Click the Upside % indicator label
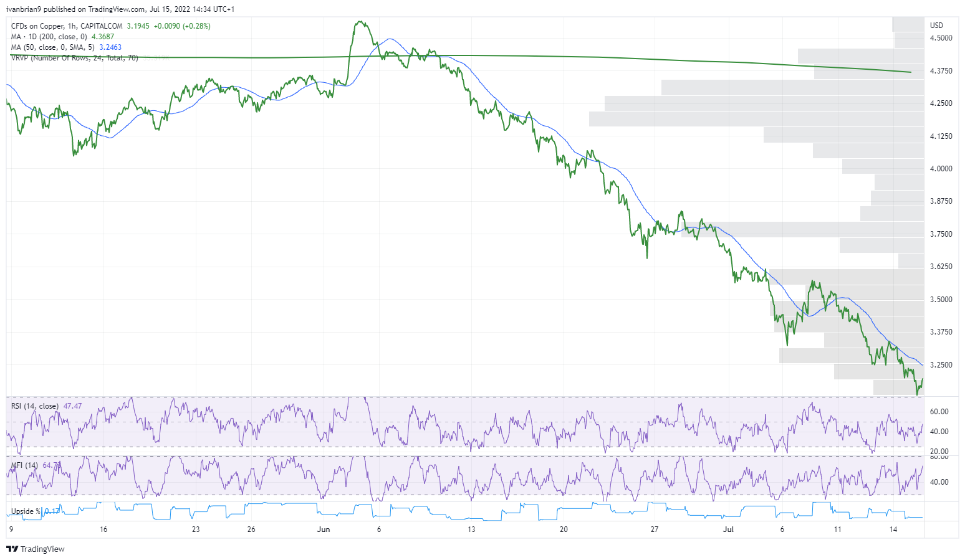 (26, 511)
